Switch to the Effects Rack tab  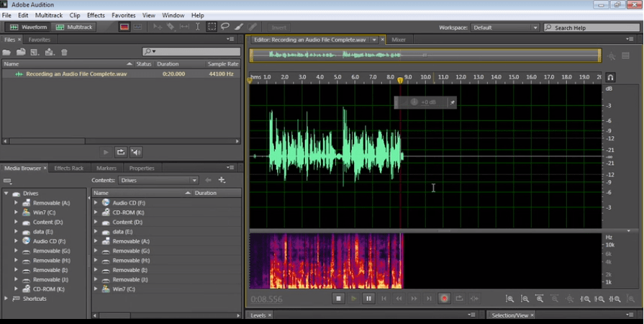point(68,168)
